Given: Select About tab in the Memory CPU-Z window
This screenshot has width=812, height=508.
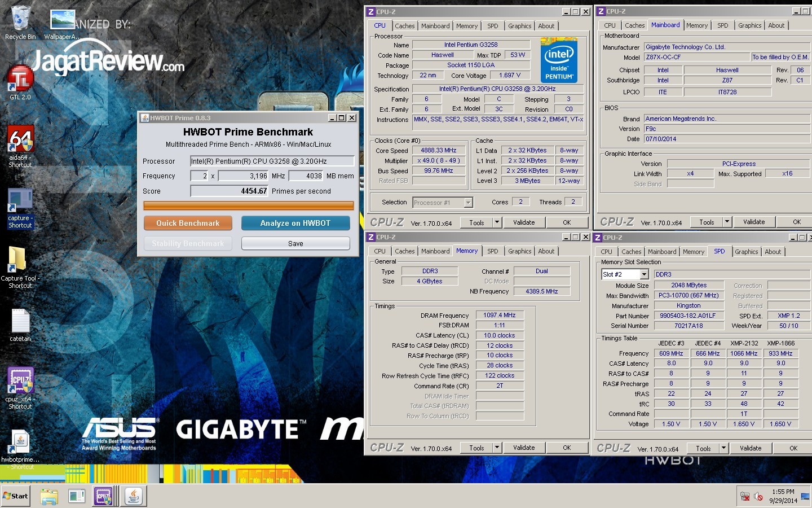Looking at the screenshot, I should [x=546, y=251].
